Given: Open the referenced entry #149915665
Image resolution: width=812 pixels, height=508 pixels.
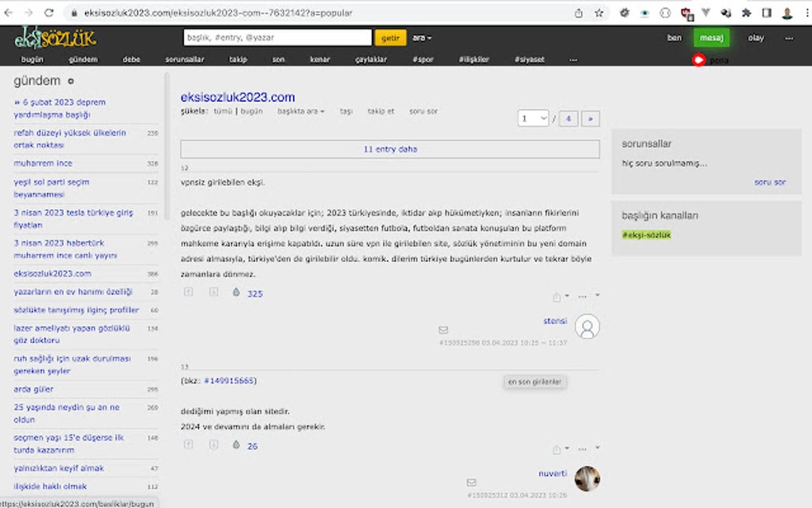Looking at the screenshot, I should [x=229, y=381].
